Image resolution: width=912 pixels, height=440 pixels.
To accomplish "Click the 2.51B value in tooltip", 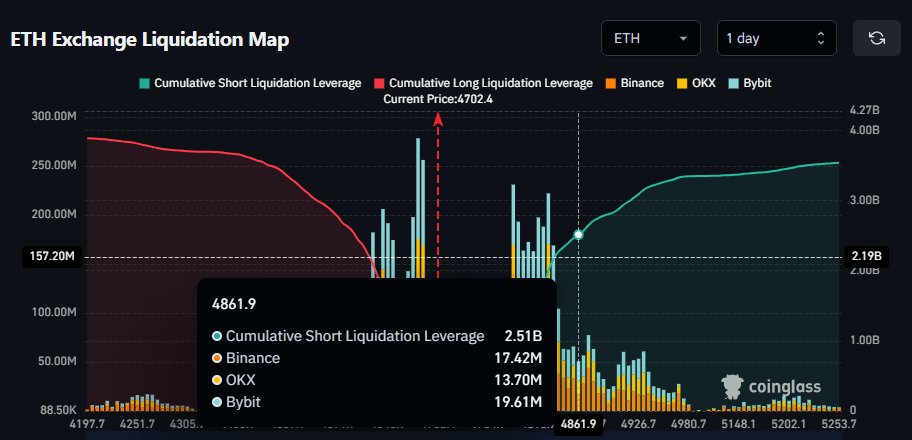I will (x=523, y=336).
